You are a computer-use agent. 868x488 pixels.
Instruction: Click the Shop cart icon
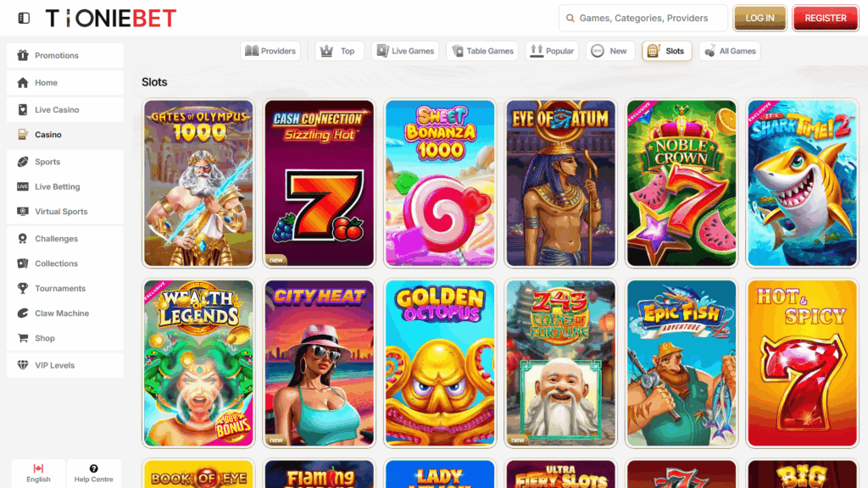(21, 338)
